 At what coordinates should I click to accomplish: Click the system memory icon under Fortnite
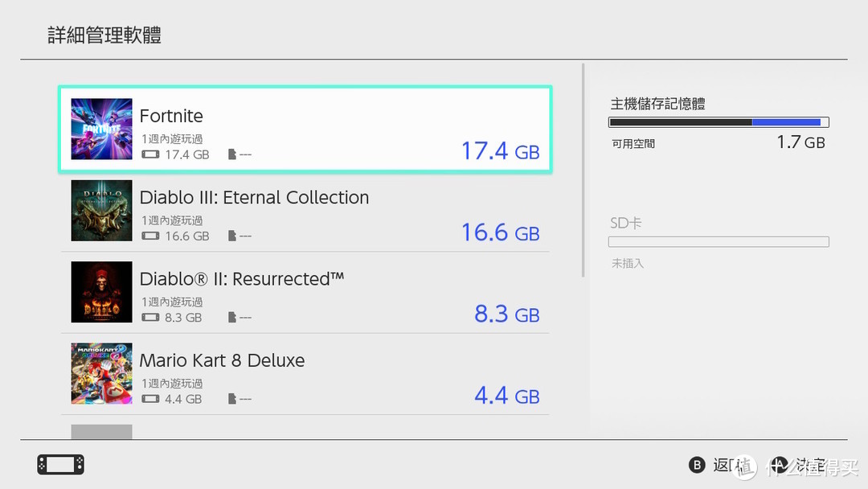point(150,154)
